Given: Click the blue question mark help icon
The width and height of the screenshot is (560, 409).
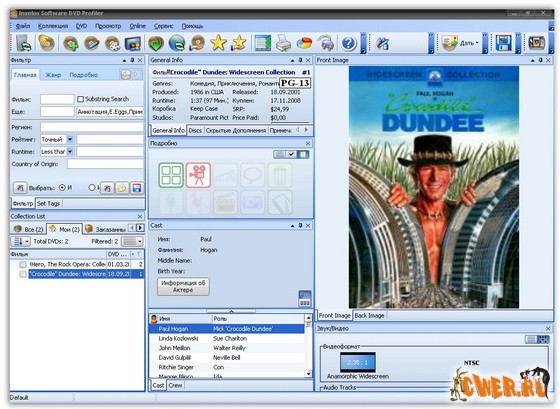Looking at the screenshot, I should pos(348,43).
